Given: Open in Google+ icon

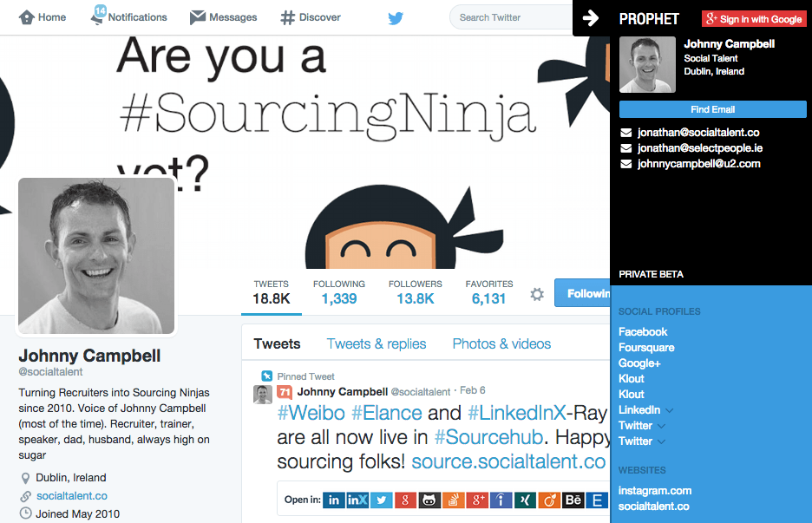Looking at the screenshot, I should click(x=477, y=500).
